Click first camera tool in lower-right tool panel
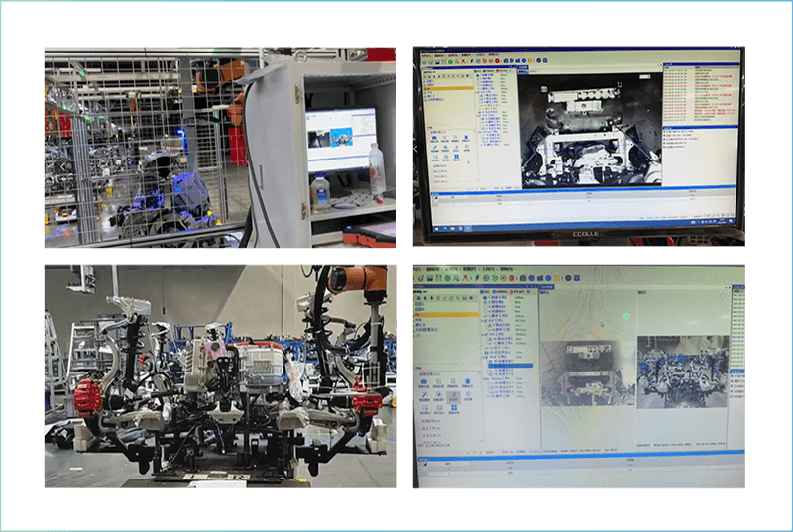 tap(424, 382)
